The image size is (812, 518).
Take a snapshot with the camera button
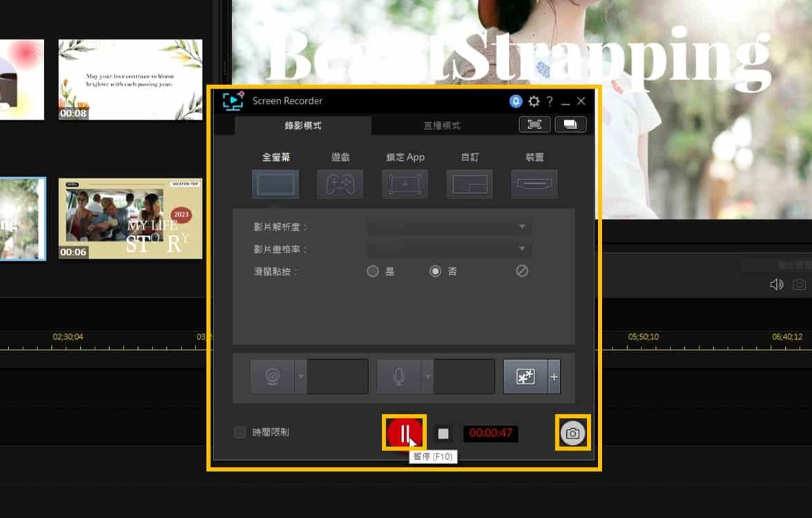coord(572,432)
